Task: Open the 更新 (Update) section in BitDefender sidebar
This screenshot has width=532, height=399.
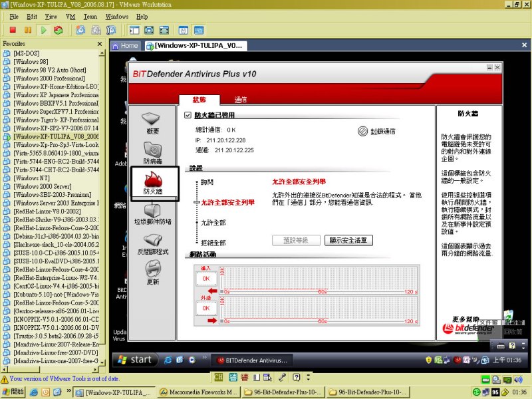Action: coord(153,273)
